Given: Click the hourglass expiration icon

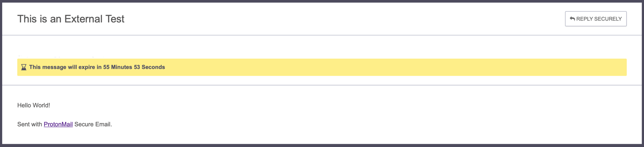Looking at the screenshot, I should tap(24, 67).
